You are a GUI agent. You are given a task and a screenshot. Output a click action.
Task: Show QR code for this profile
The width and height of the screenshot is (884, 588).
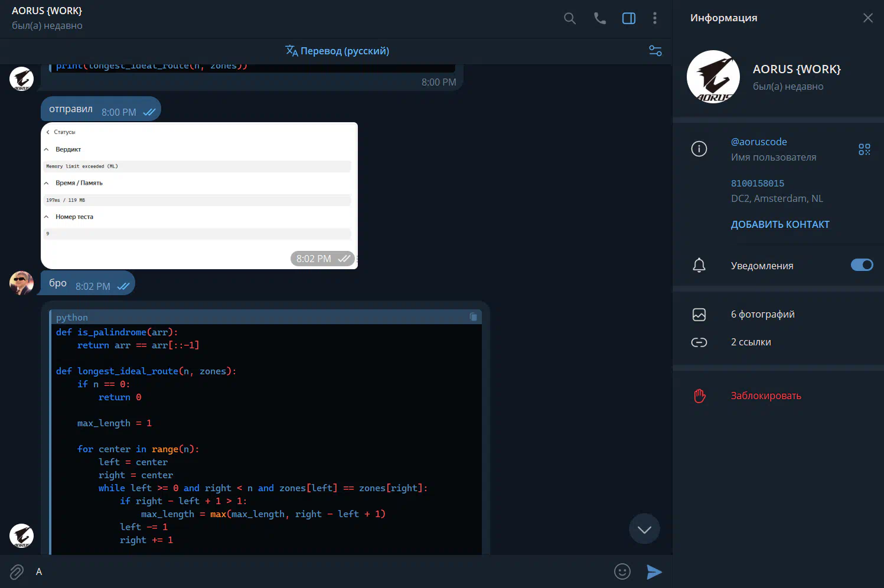(x=865, y=149)
